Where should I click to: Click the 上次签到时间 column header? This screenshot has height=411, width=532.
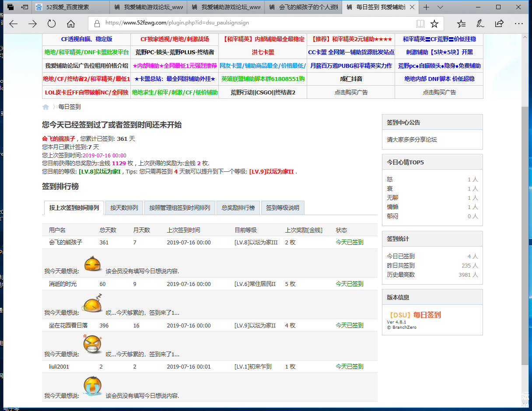pos(183,230)
